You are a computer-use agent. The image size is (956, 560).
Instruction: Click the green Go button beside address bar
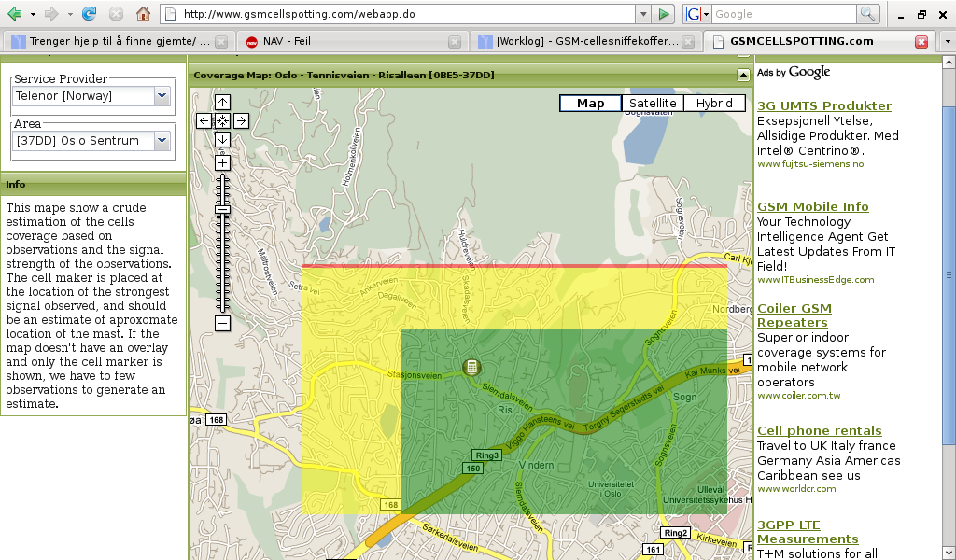[664, 14]
